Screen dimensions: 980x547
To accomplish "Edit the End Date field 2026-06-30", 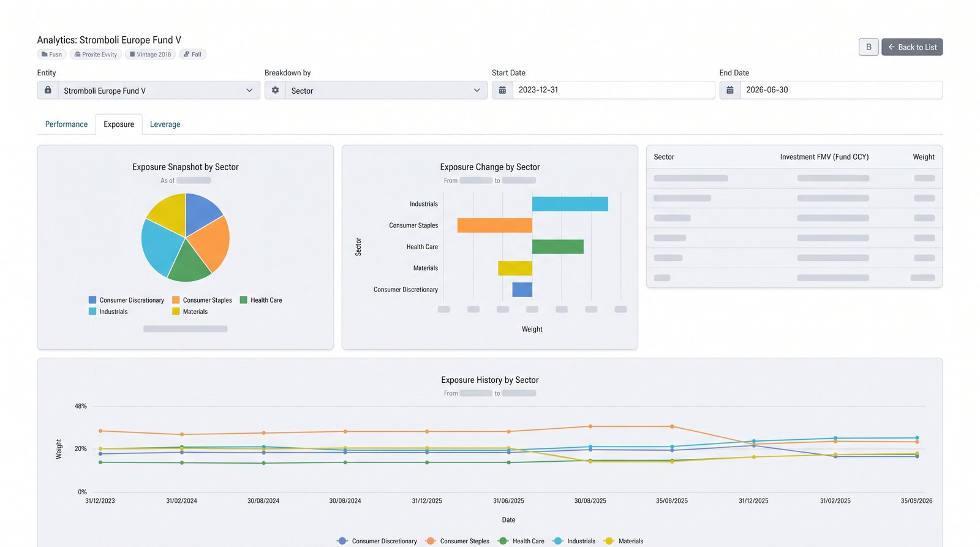I will 841,90.
